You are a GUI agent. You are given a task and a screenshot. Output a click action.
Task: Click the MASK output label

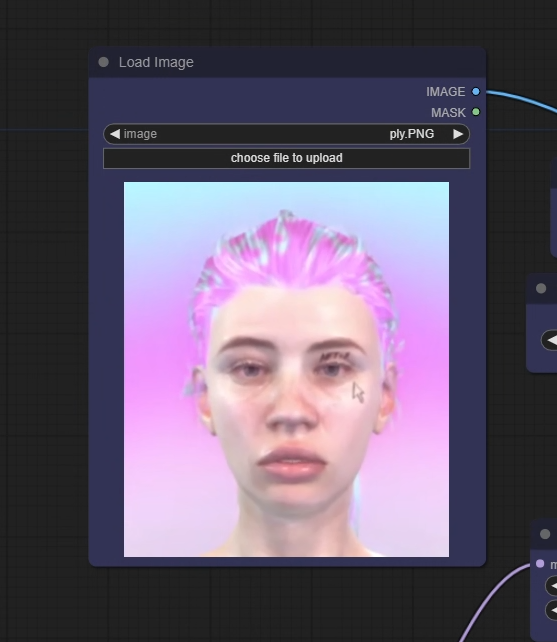point(448,113)
